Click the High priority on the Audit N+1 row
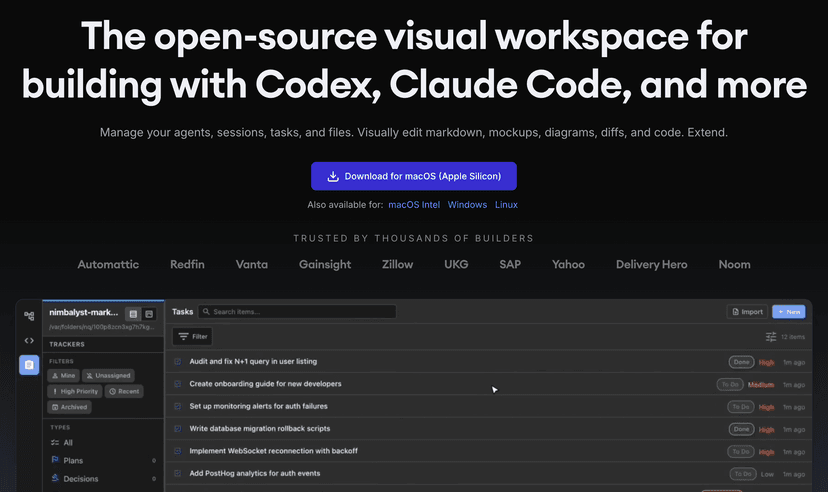828x492 pixels. pyautogui.click(x=766, y=363)
